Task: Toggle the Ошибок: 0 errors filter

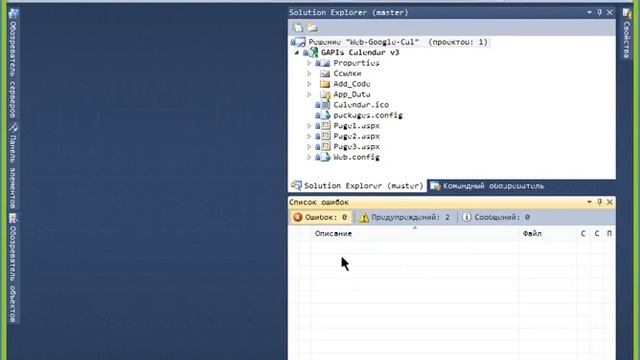Action: (x=321, y=217)
